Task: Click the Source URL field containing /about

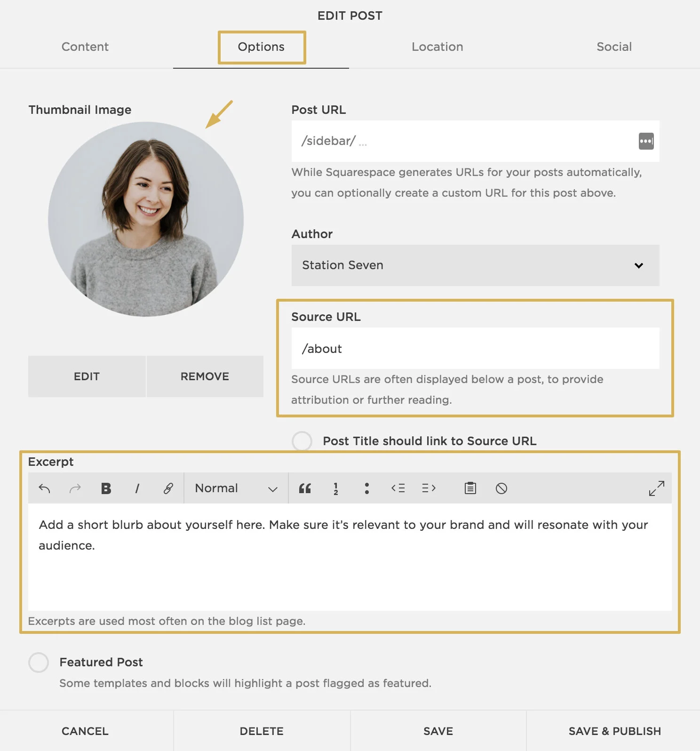Action: [x=476, y=348]
